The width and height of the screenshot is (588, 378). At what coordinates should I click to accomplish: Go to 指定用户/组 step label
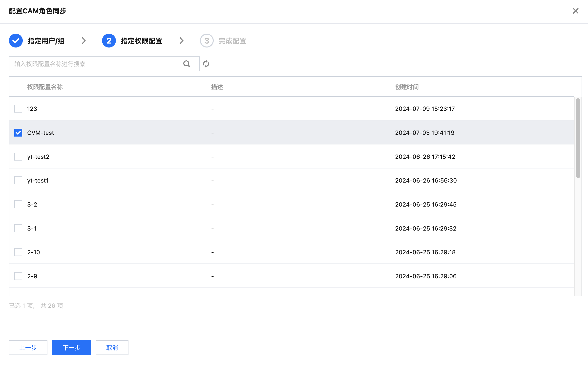46,41
